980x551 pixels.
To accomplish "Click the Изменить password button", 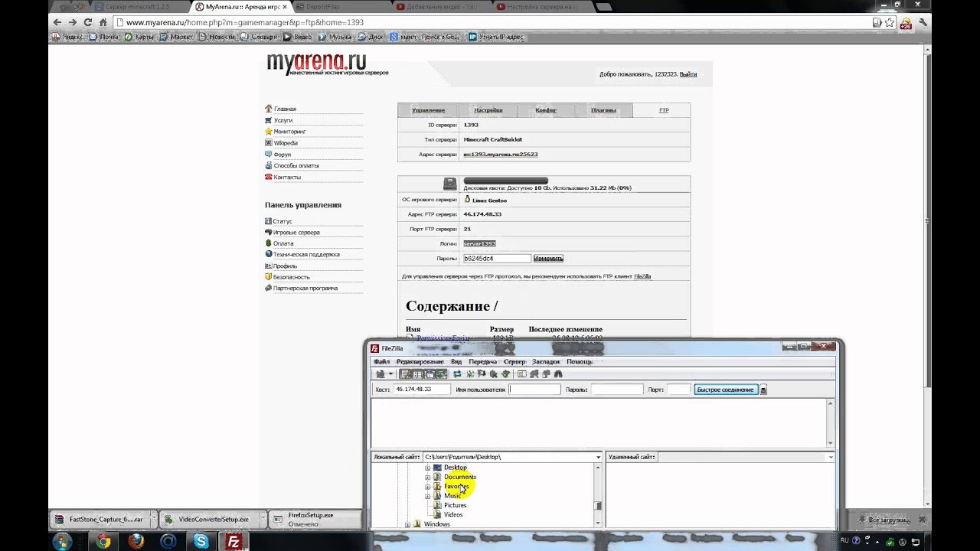I will click(548, 259).
